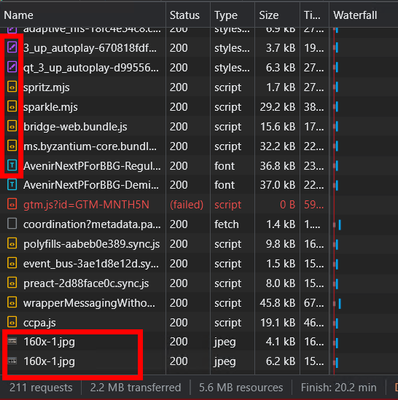Click the waterfall bar in the coordination?metadata row
The height and width of the screenshot is (400, 398).
click(x=340, y=224)
